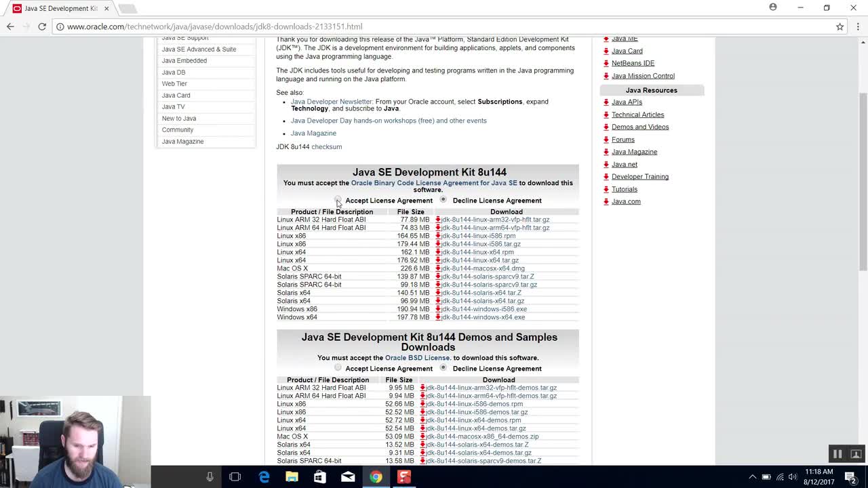This screenshot has height=488, width=868.
Task: Switch to the Java SE Development Kit tab
Action: (61, 8)
